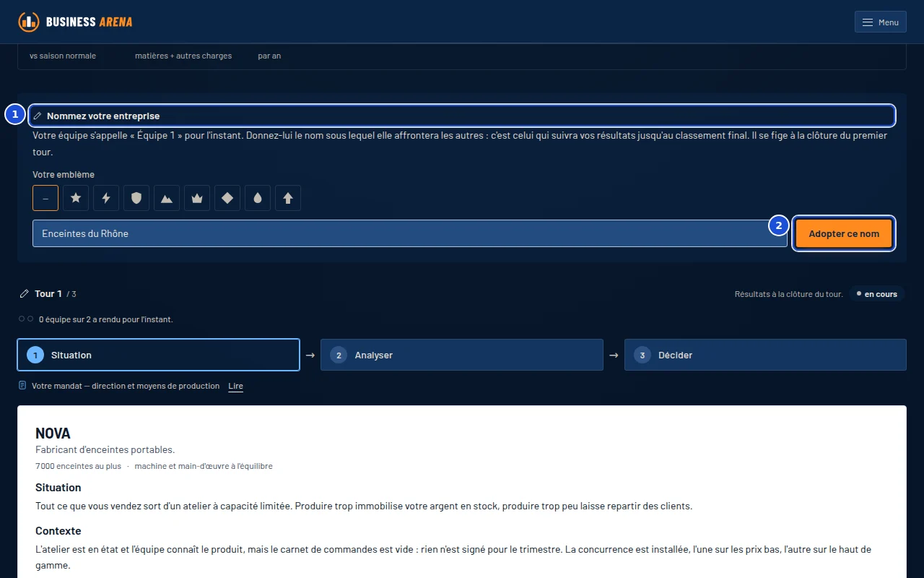This screenshot has height=578, width=924.
Task: Click 'Votre emblème' label
Action: click(64, 175)
